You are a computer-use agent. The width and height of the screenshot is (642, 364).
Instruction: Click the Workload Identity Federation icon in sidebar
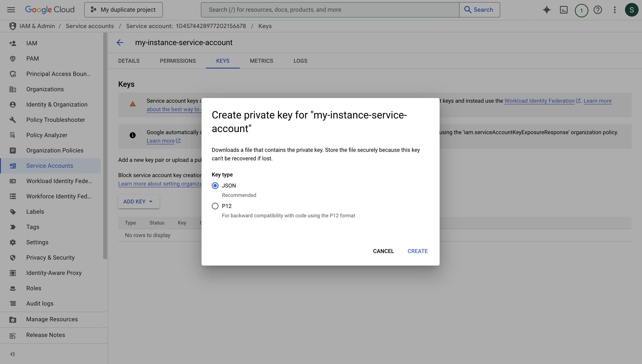13,181
